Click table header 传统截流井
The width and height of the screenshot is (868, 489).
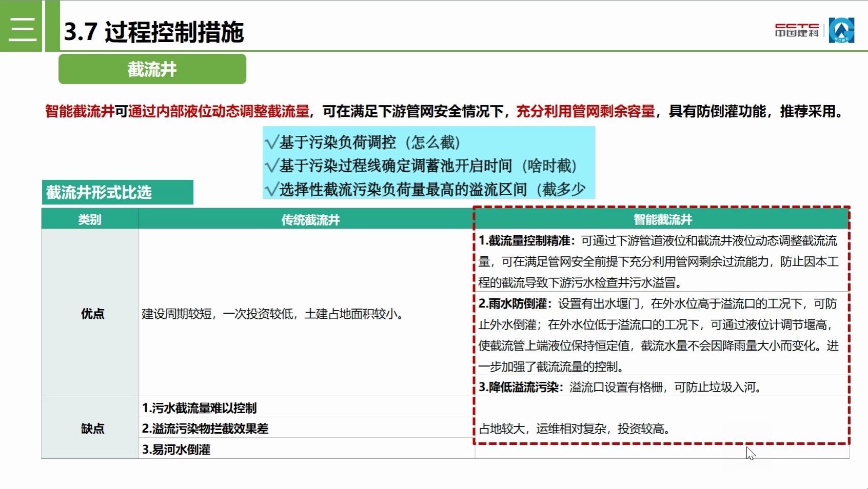(310, 219)
